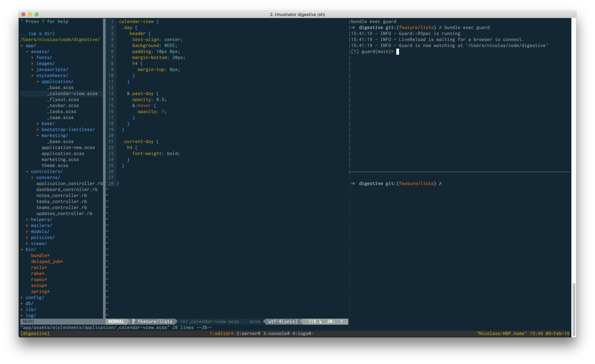This screenshot has width=595, height=364.
Task: Switch to the 2:server tmux window
Action: click(x=248, y=333)
